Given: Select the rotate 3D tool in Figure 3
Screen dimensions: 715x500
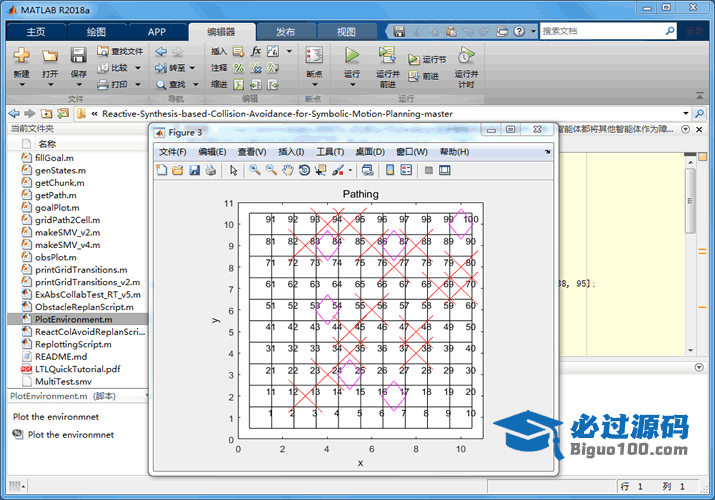Looking at the screenshot, I should [304, 170].
